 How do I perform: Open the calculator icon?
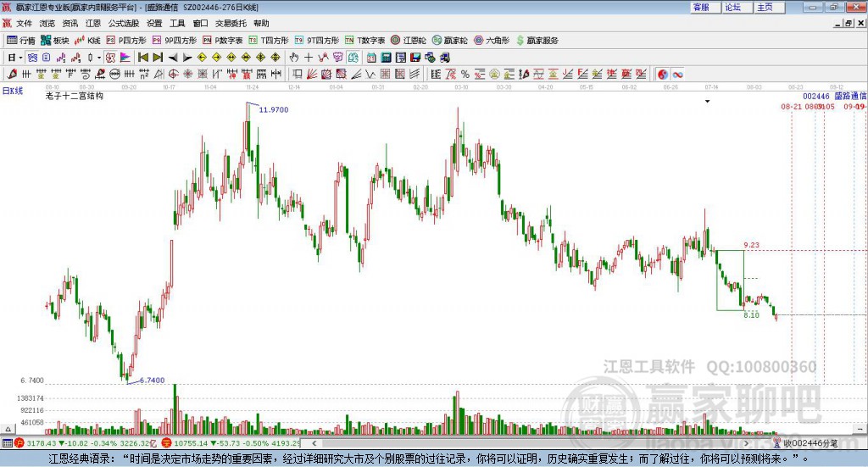pos(387,58)
